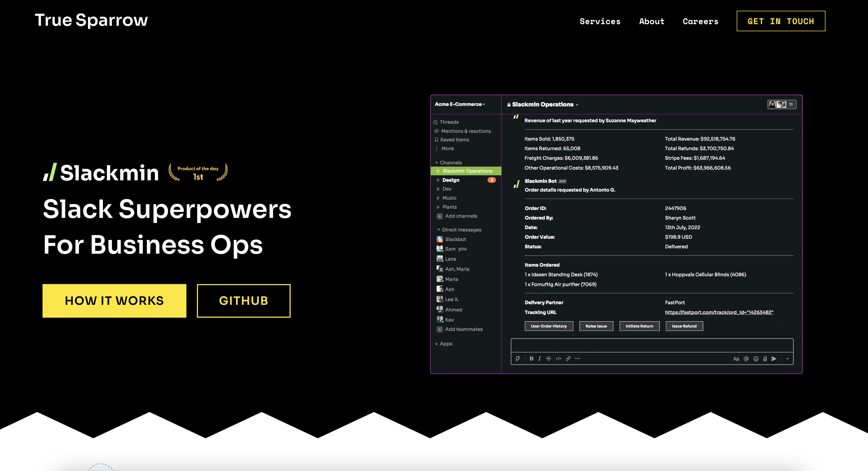Viewport: 868px width, 471px height.
Task: Click the 'Slackmin Bot' sender name
Action: pos(541,181)
